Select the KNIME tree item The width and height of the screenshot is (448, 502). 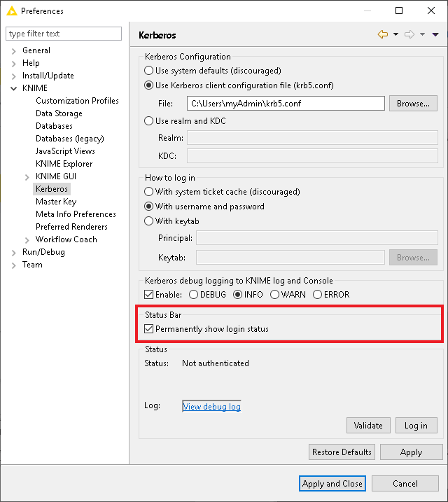[35, 88]
